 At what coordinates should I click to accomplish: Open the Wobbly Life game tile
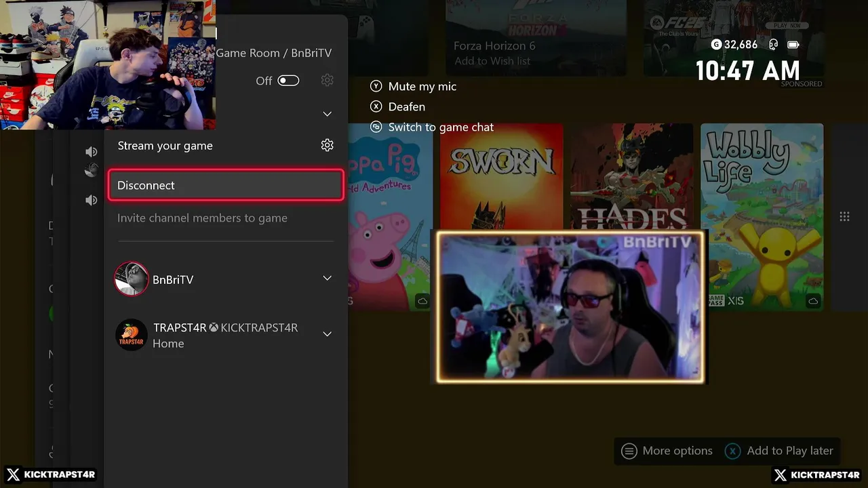pos(762,217)
